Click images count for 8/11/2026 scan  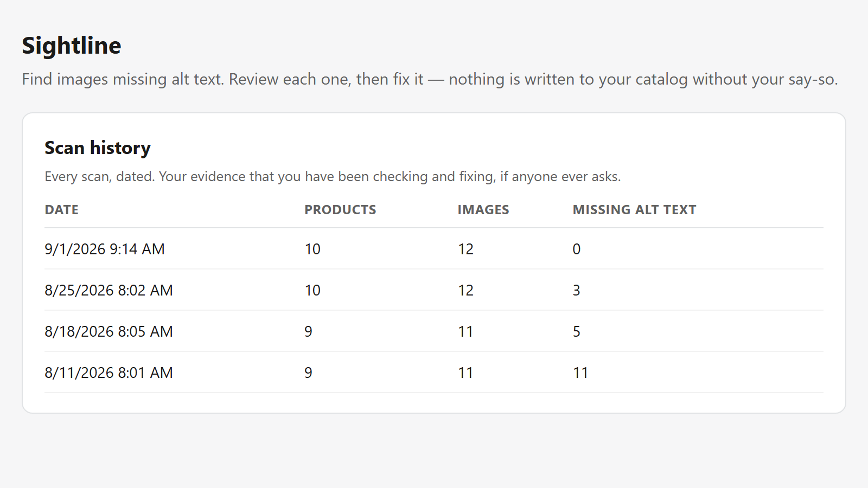[x=465, y=373]
